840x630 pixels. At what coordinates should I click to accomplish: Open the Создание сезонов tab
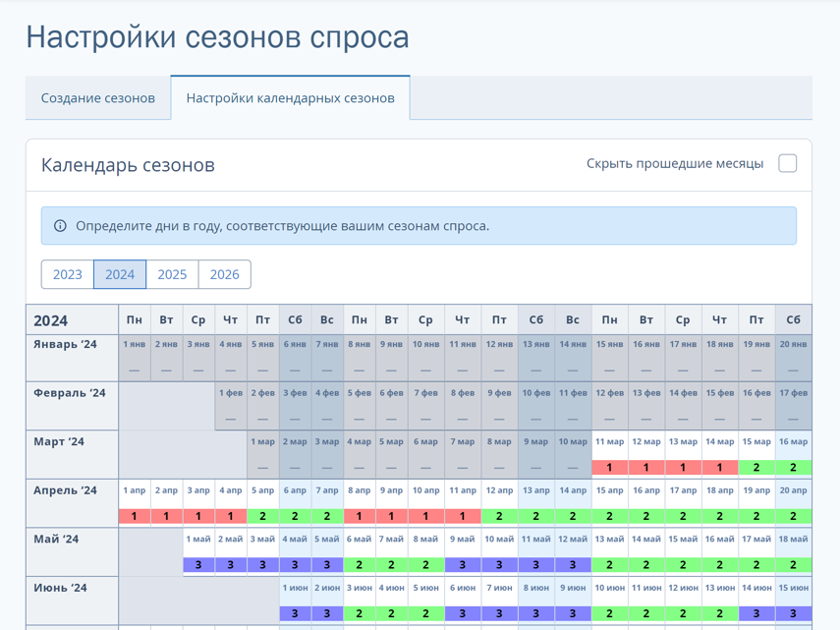click(x=98, y=98)
